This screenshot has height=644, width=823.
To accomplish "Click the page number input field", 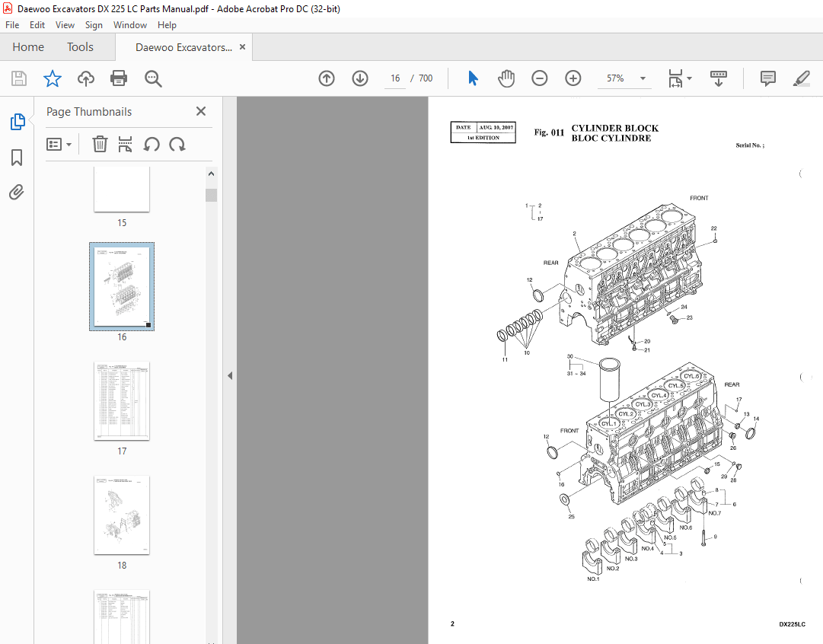I will [395, 78].
